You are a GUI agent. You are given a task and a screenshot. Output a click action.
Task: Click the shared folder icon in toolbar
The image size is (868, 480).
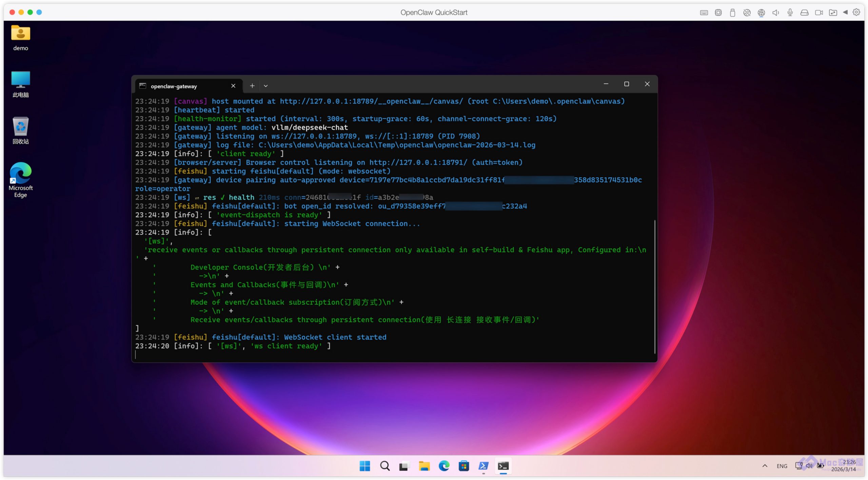[x=833, y=13]
